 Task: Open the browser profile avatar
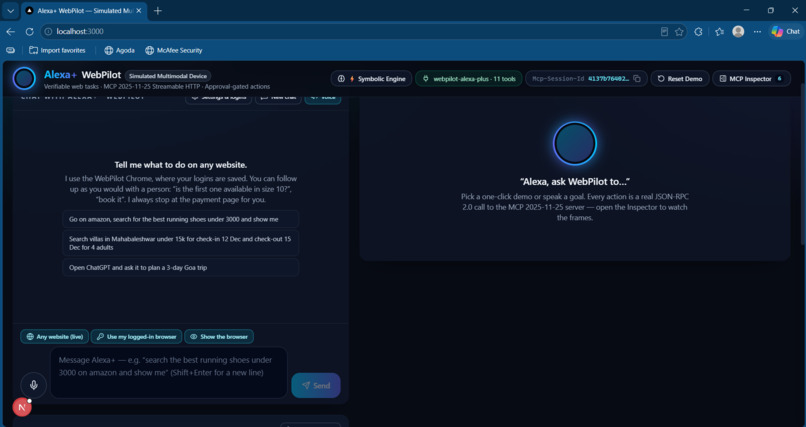coord(738,31)
